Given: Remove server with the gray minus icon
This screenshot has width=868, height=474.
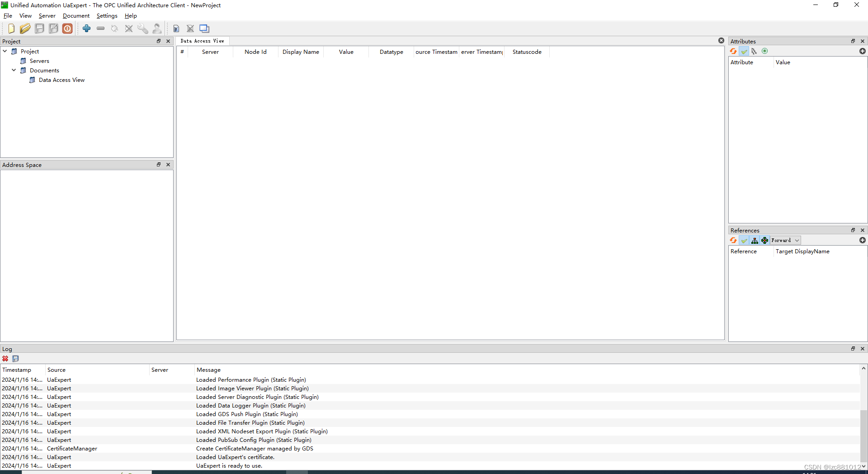Looking at the screenshot, I should [x=100, y=28].
